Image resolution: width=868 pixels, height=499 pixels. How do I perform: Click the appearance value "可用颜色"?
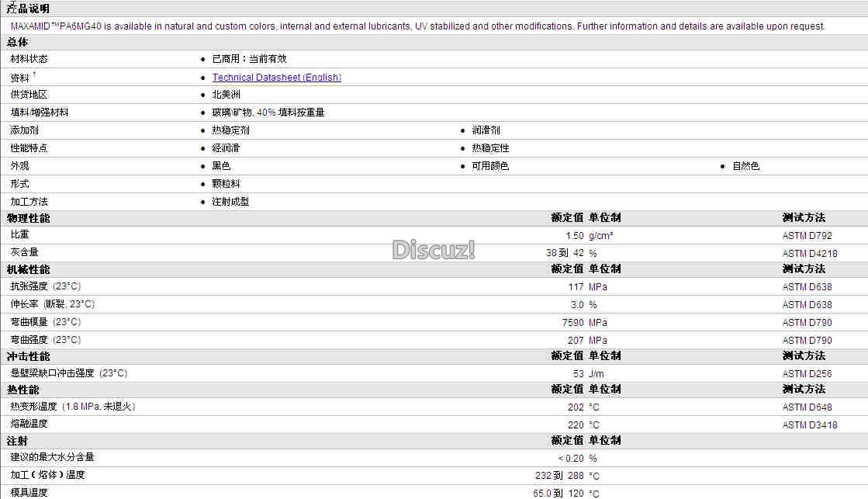click(x=490, y=165)
